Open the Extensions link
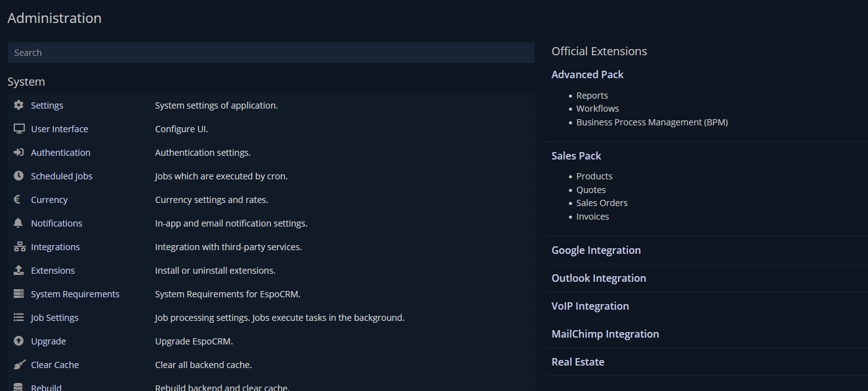 [53, 271]
